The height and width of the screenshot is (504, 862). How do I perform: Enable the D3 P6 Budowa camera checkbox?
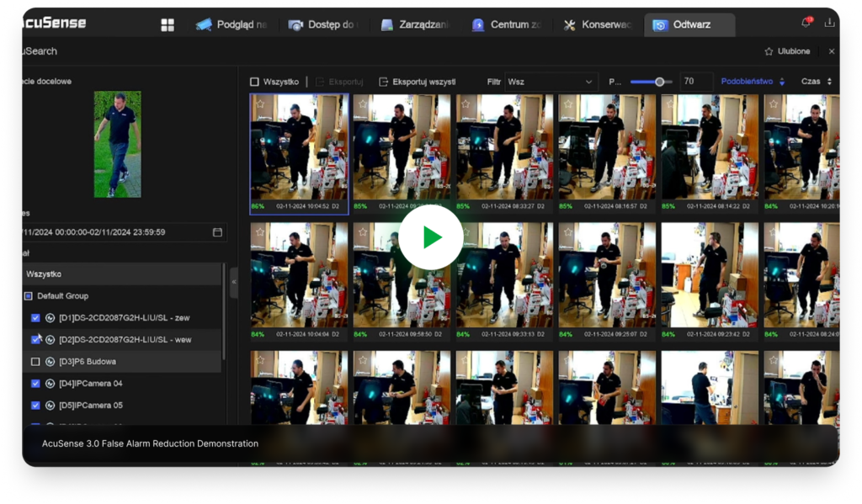(x=35, y=361)
